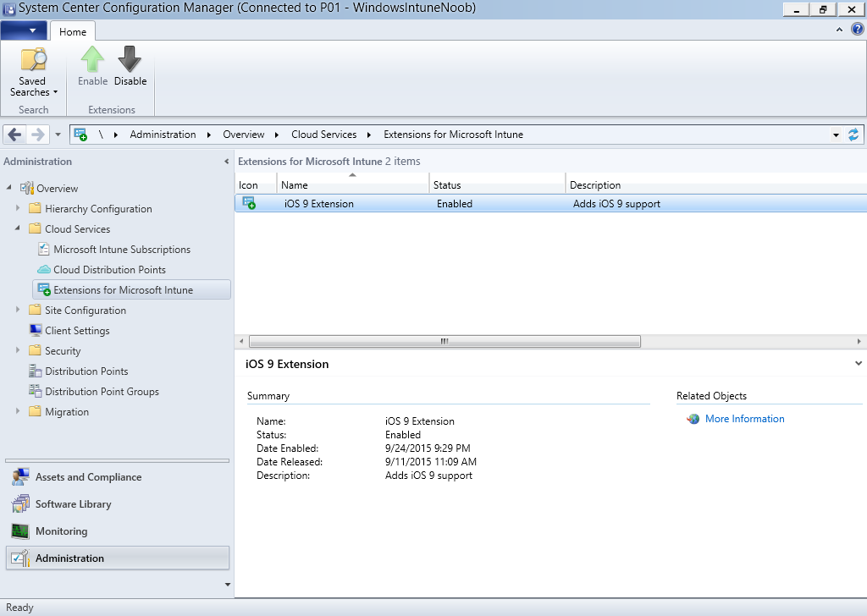867x616 pixels.
Task: Click the Extensions for Microsoft Intune tree icon
Action: (x=44, y=289)
